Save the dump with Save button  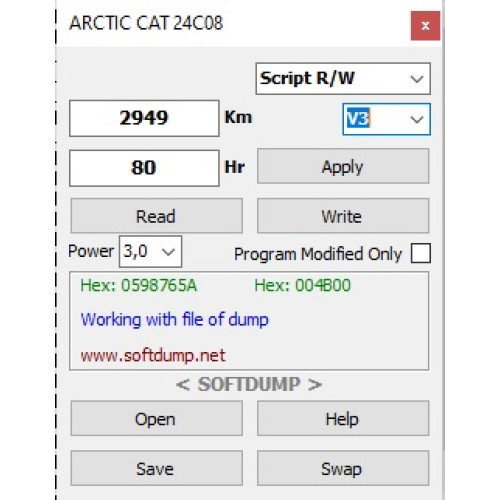(x=156, y=468)
